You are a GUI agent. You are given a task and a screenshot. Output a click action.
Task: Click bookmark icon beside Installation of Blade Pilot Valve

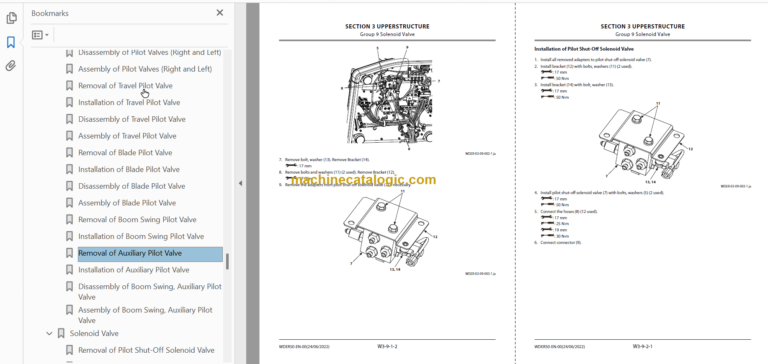(70, 169)
